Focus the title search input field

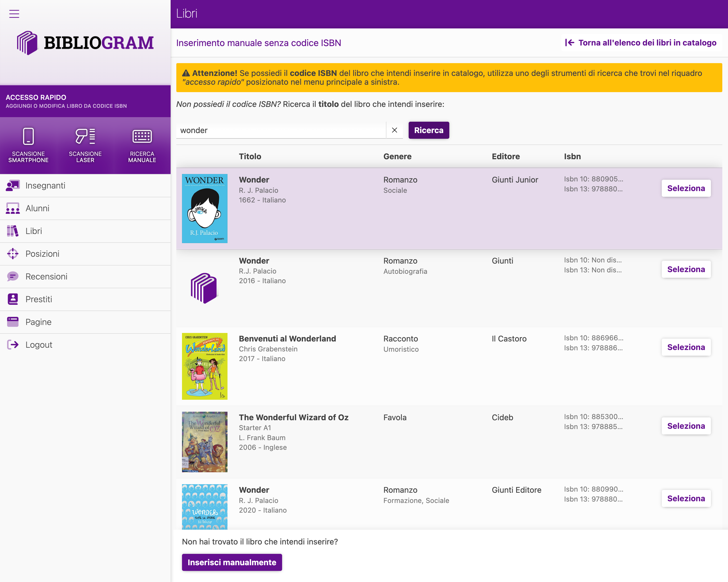[x=281, y=130]
